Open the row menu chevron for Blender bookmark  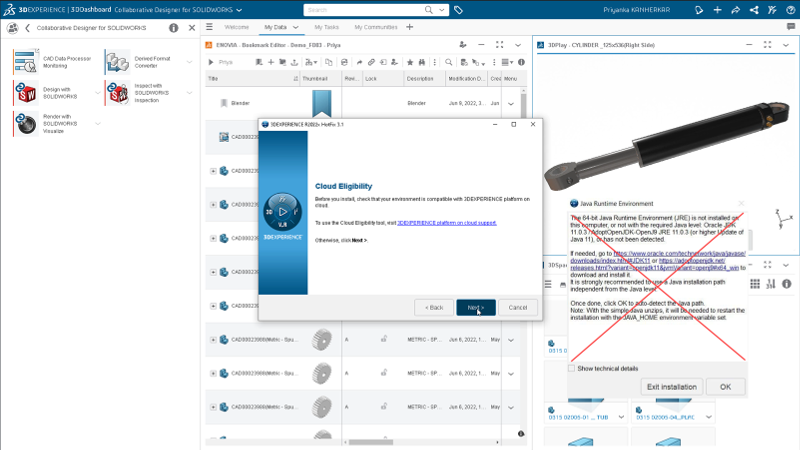point(511,104)
